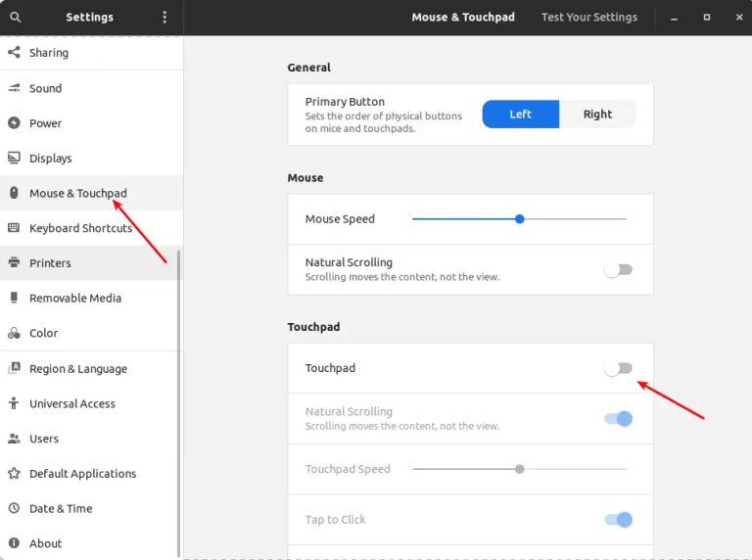Click the Settings title in header
This screenshot has height=560, width=752.
pos(90,18)
